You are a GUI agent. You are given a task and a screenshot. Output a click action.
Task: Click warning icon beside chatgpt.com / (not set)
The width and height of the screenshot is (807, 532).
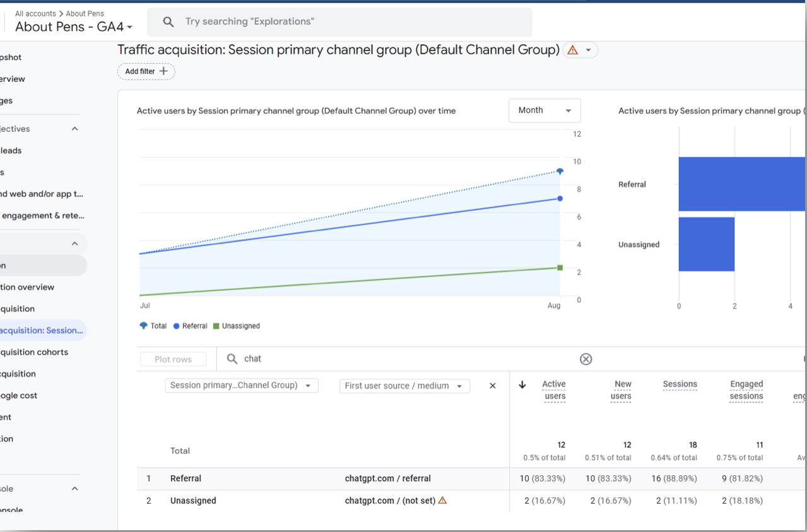442,500
